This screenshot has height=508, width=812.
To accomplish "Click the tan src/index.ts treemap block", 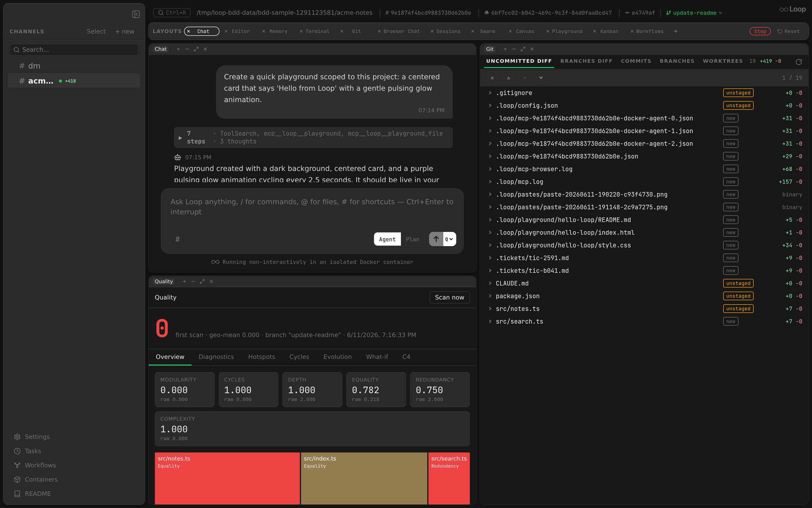I will [x=364, y=478].
